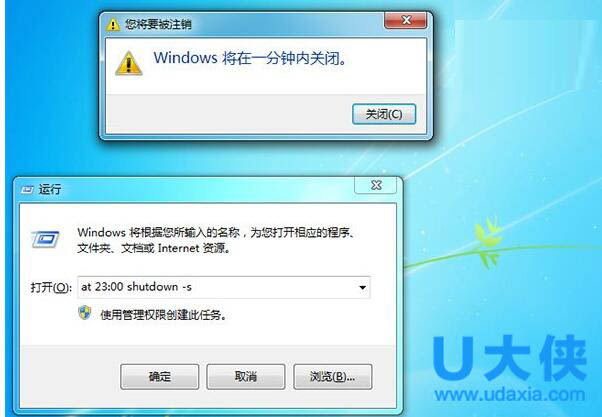Click the small warning icon in the 您将要被注销 title bar
The height and width of the screenshot is (417, 602).
(113, 25)
